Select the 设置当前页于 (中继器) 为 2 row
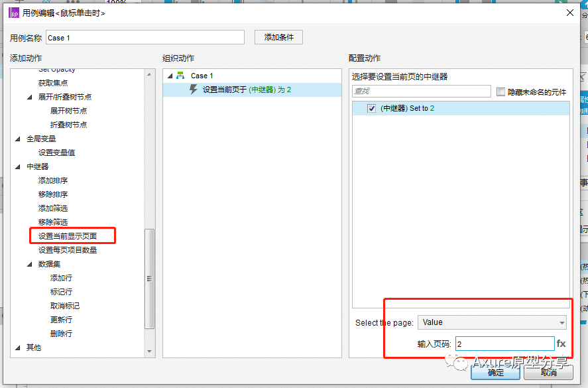The image size is (588, 388). tap(252, 90)
